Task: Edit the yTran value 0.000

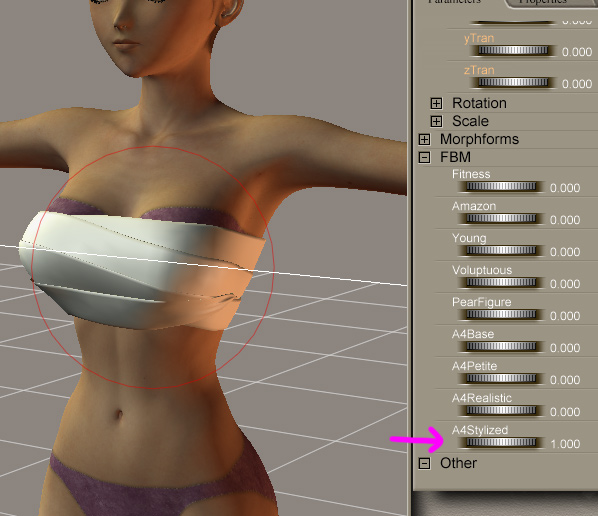Action: point(577,52)
